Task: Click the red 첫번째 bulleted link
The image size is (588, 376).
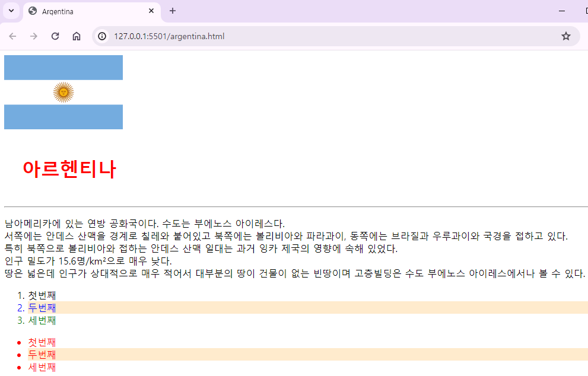Action: tap(42, 342)
